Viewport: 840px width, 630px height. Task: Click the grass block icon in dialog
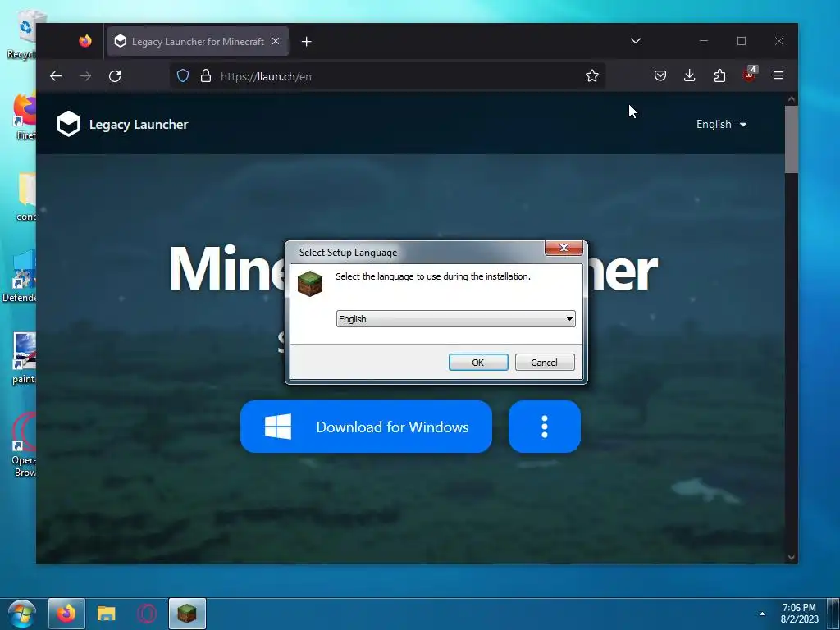tap(310, 283)
